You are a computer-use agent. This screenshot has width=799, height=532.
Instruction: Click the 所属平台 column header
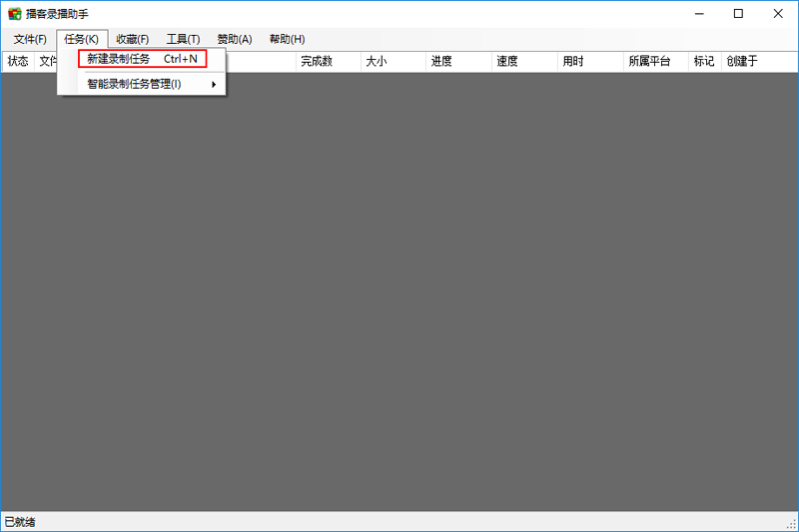pyautogui.click(x=648, y=61)
